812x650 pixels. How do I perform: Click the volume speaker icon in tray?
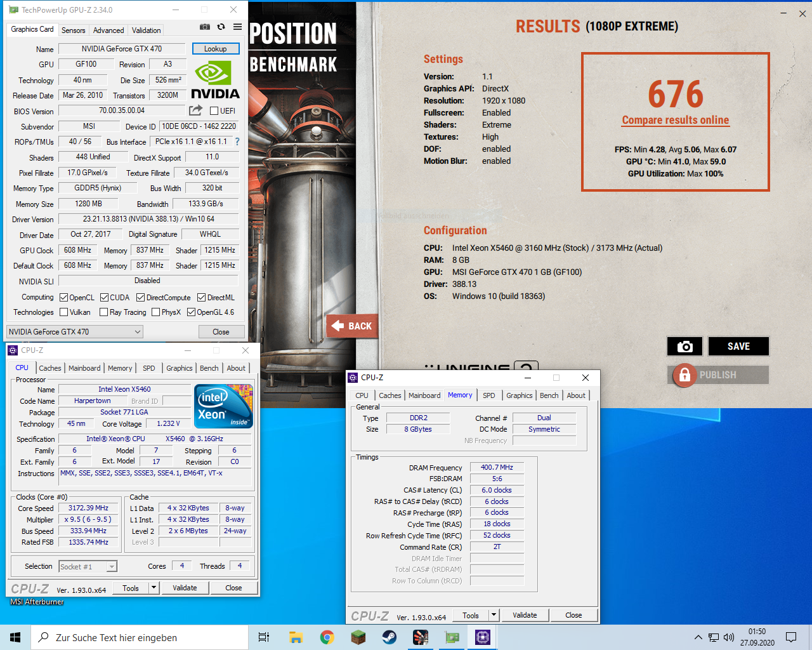[729, 637]
